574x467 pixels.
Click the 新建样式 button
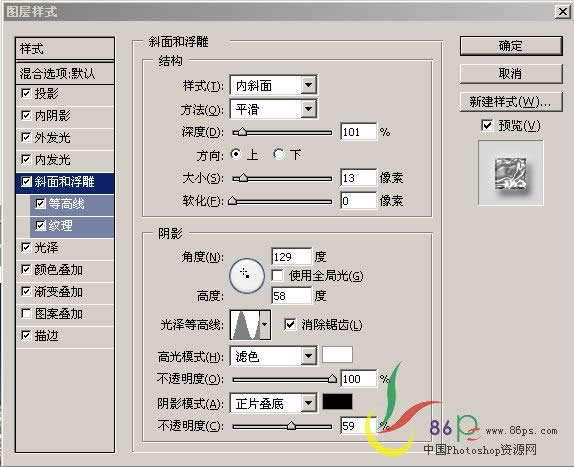point(511,101)
